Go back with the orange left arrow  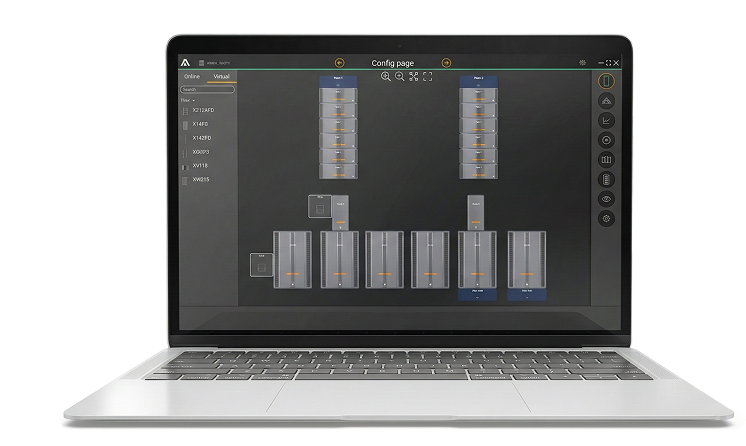339,63
